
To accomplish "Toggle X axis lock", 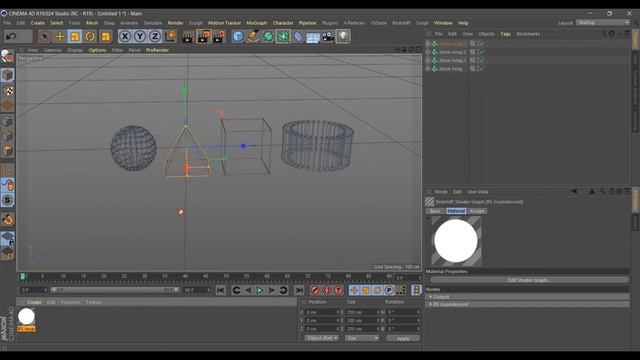I will [x=125, y=37].
